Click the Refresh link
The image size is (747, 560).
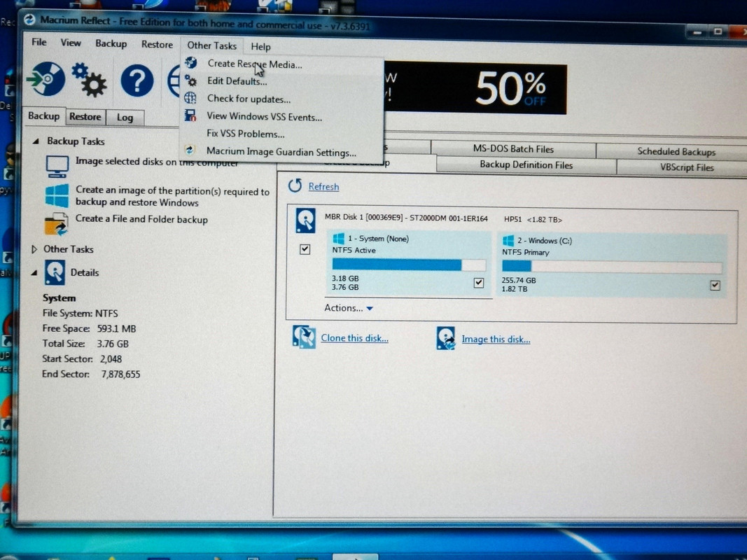323,186
